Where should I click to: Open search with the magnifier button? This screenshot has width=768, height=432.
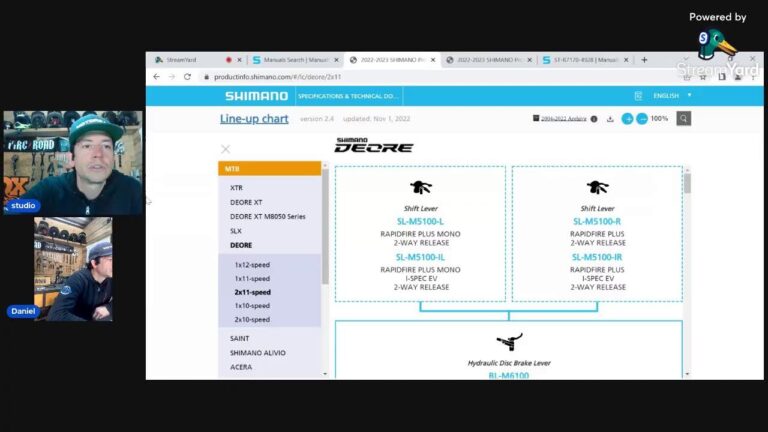[x=683, y=119]
